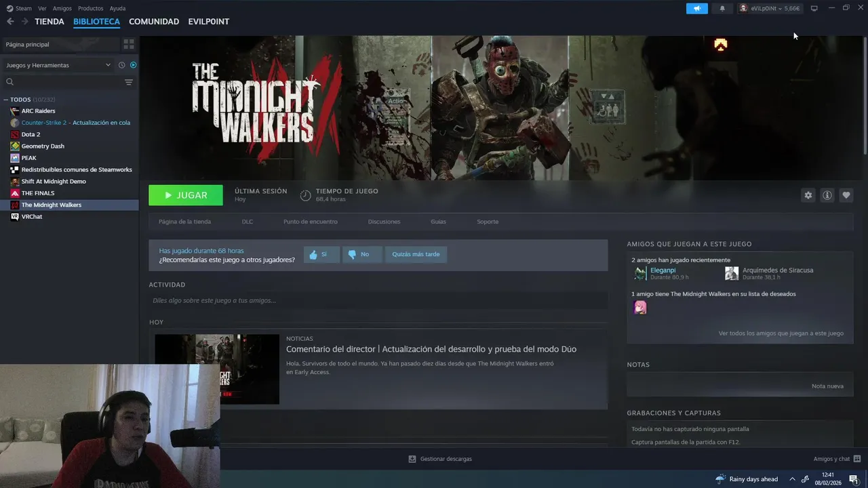The image size is (868, 488).
Task: Open the Productos menu
Action: (x=91, y=8)
